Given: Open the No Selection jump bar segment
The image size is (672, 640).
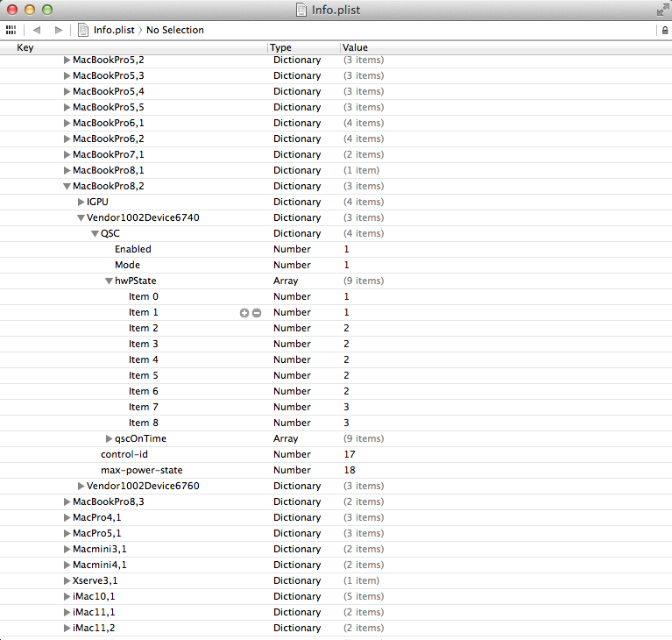Looking at the screenshot, I should (175, 30).
